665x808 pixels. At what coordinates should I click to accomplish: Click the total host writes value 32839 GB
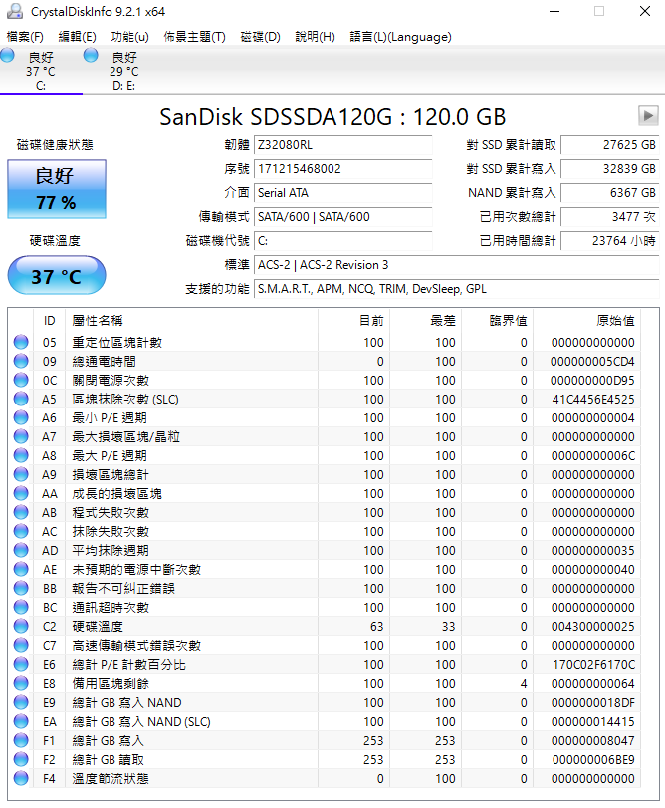tap(610, 169)
